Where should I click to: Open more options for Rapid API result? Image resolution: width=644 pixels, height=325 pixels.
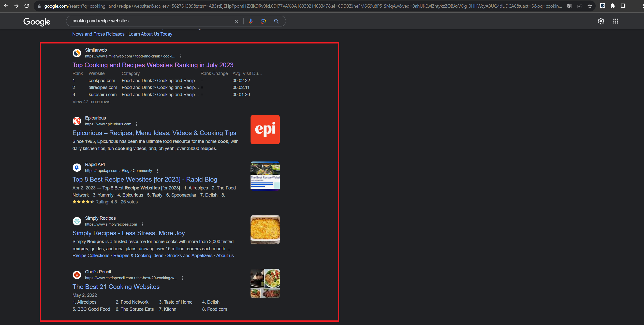point(157,171)
